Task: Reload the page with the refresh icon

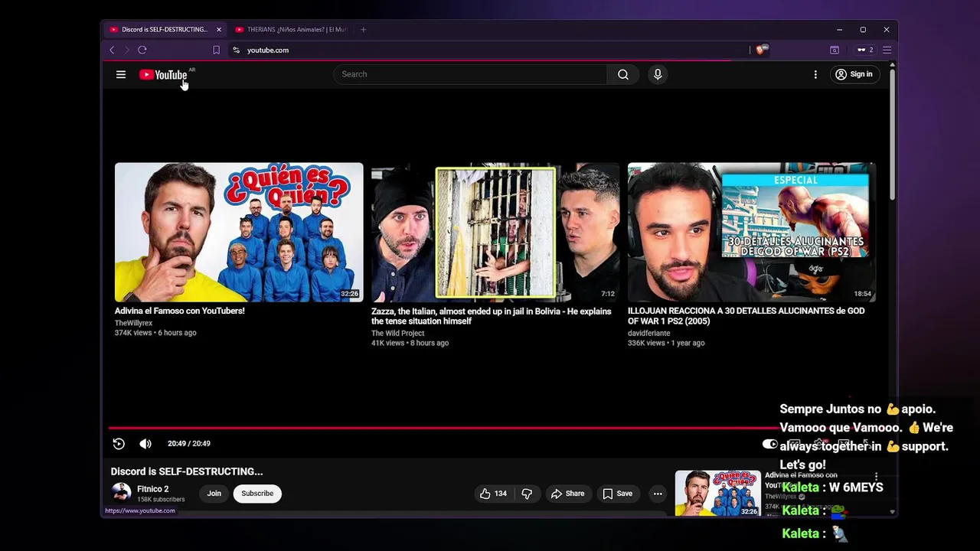Action: [x=142, y=50]
